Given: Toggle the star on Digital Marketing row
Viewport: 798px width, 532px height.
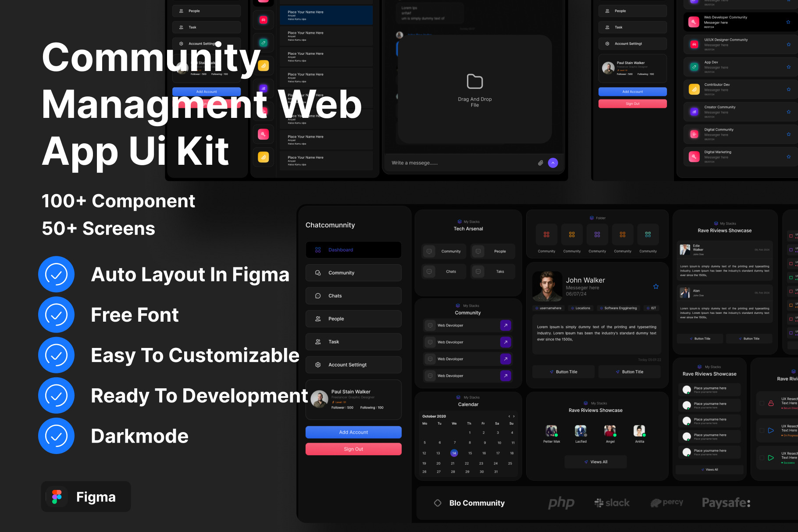Looking at the screenshot, I should click(x=788, y=156).
